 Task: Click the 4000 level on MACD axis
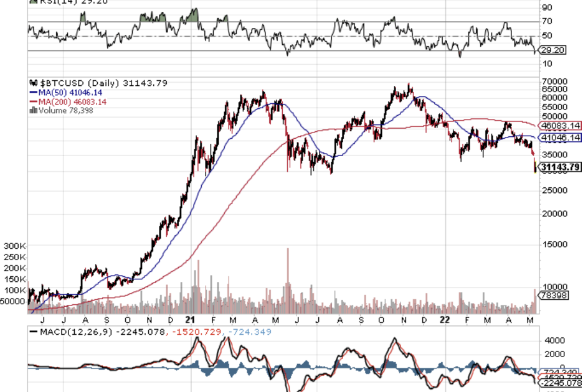(x=554, y=340)
